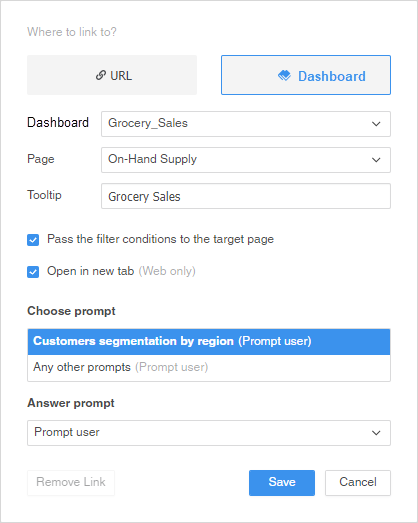The image size is (418, 523).
Task: Click the Dashboard dropdown chevron arrow
Action: (x=376, y=124)
